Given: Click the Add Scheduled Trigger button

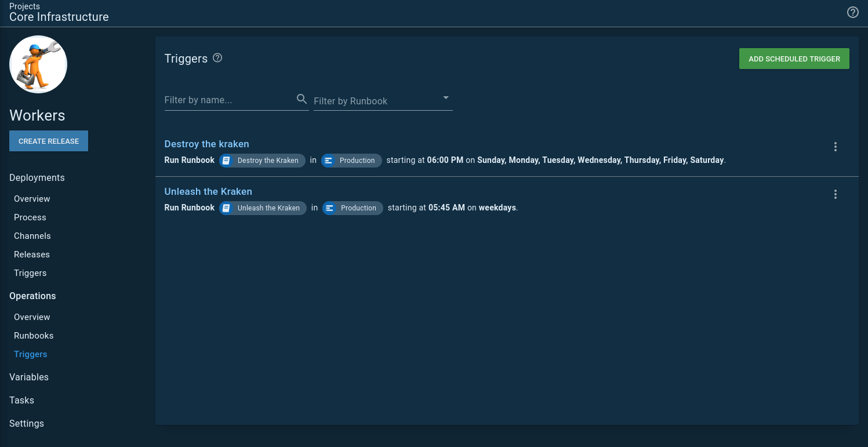Looking at the screenshot, I should pos(794,59).
